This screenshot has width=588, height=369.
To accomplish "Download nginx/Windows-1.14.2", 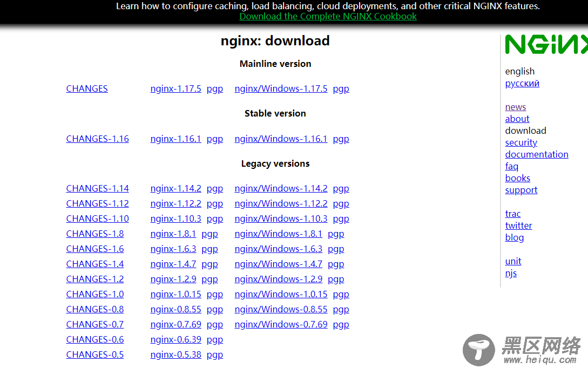I will 281,188.
